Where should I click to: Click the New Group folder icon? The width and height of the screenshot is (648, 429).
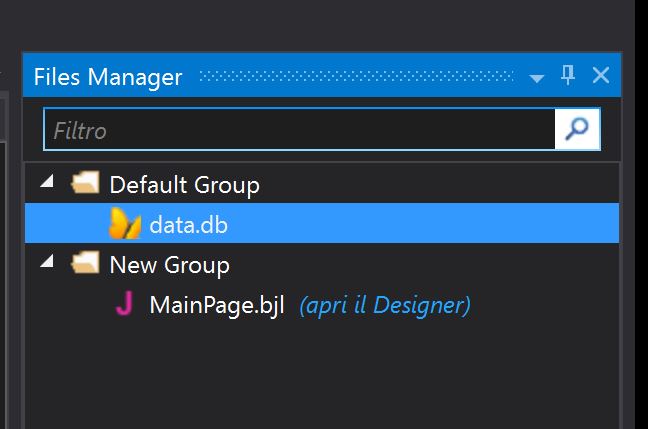[x=86, y=264]
